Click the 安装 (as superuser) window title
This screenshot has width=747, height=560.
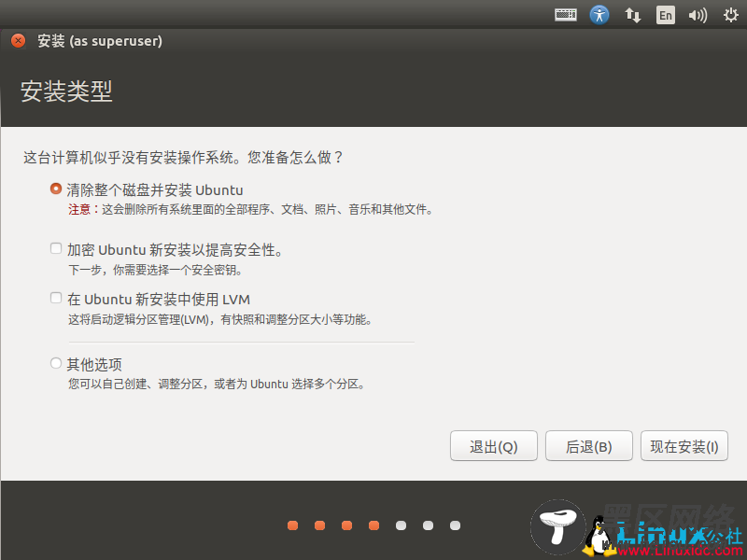point(100,41)
